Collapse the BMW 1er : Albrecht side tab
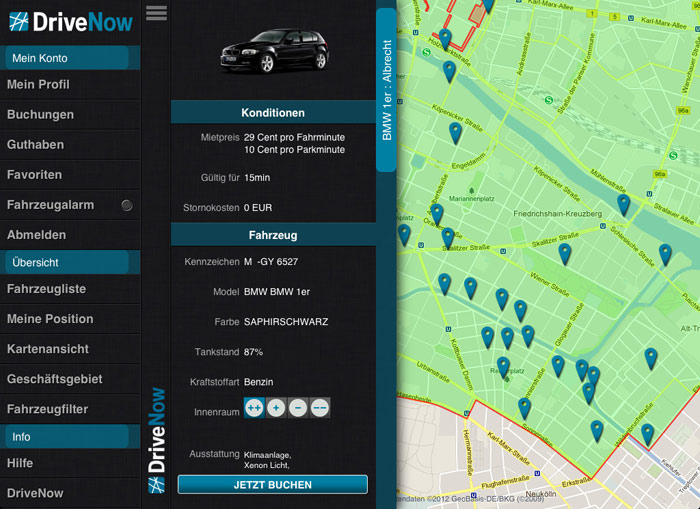 pos(386,89)
